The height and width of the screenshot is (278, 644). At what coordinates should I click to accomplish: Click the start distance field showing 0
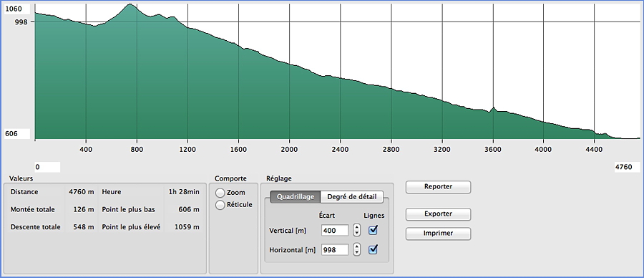click(x=47, y=167)
